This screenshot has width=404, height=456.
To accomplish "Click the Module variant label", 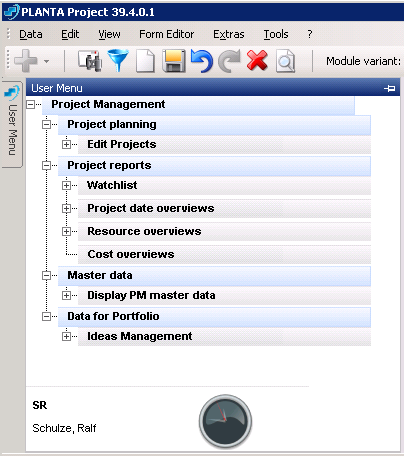I will coord(363,61).
